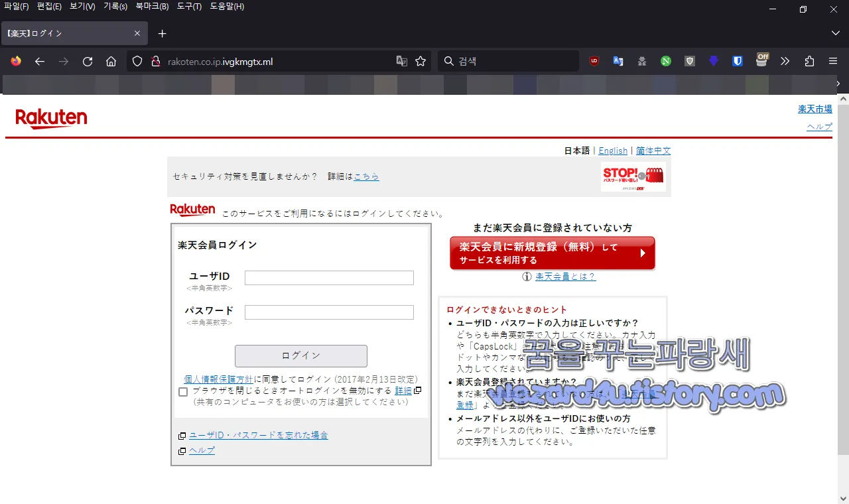The width and height of the screenshot is (849, 504).
Task: Open tracking protection shield in address bar
Action: pyautogui.click(x=137, y=61)
